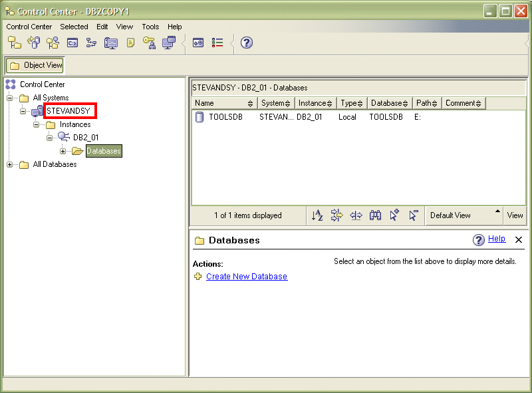Click the STEVANDSY system computer icon
Screen dimensions: 532x393
click(37, 111)
